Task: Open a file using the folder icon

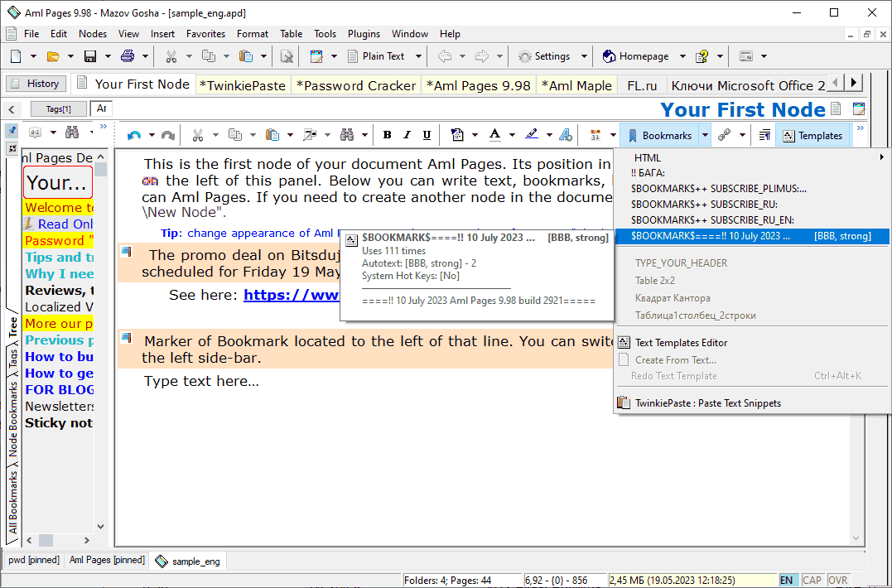Action: coord(53,56)
